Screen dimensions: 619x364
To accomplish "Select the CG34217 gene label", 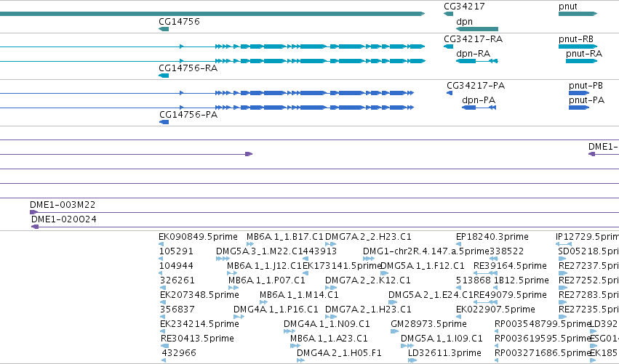I will pos(464,7).
